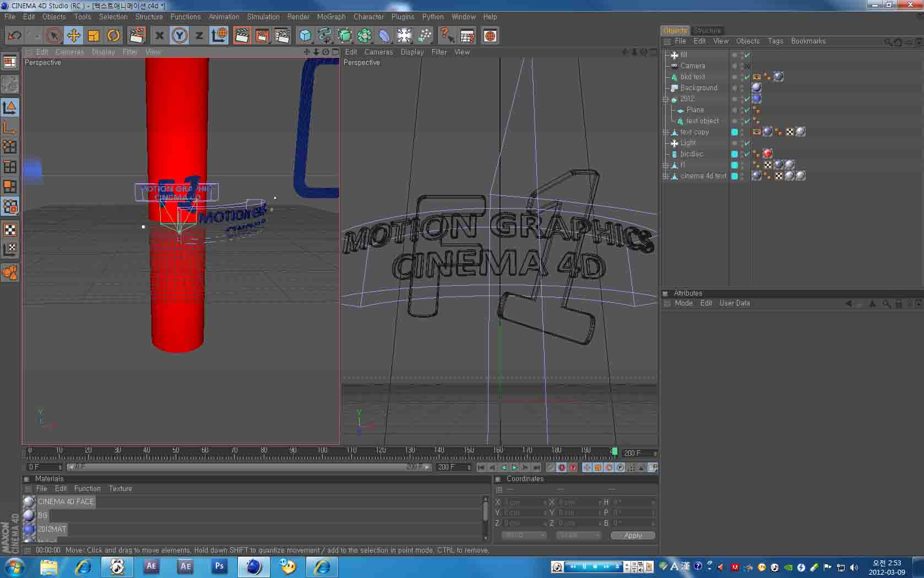Viewport: 924px width, 578px height.
Task: Click the context help icon
Action: click(447, 36)
